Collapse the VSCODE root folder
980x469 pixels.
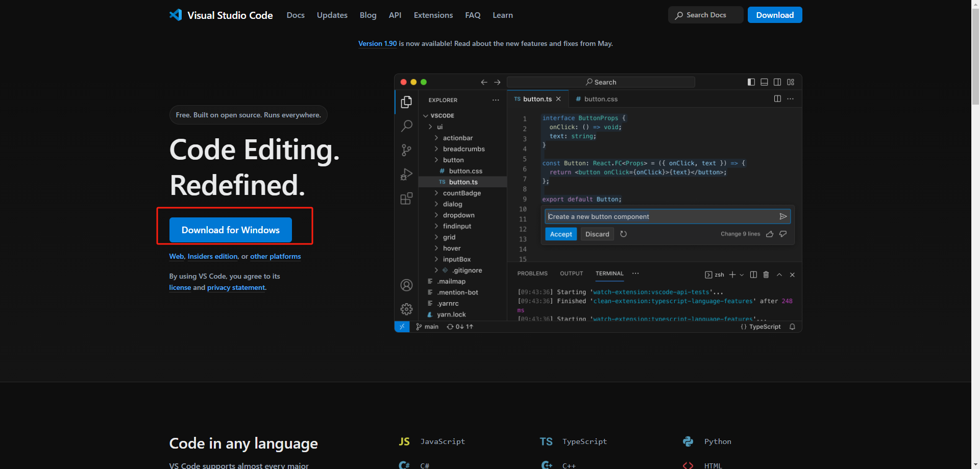[x=426, y=116]
